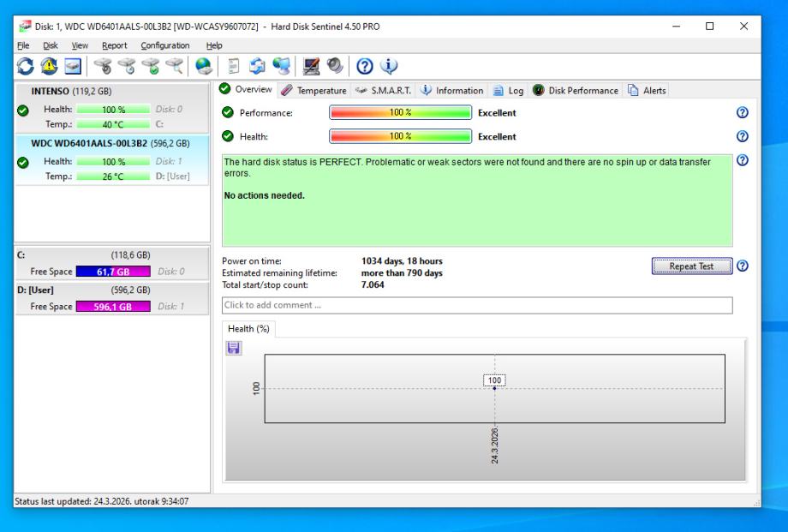
Task: Click help icon beside Repeat Test button
Action: coord(742,266)
